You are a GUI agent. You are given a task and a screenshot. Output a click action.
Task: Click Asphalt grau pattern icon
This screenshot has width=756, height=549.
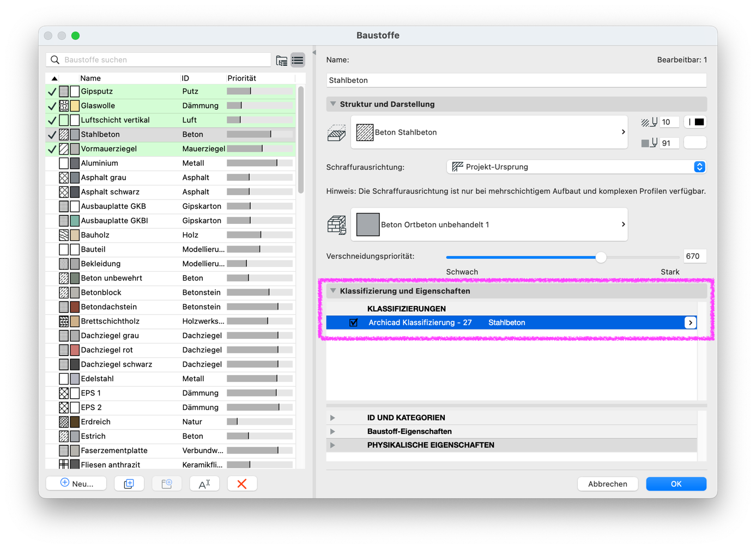64,178
